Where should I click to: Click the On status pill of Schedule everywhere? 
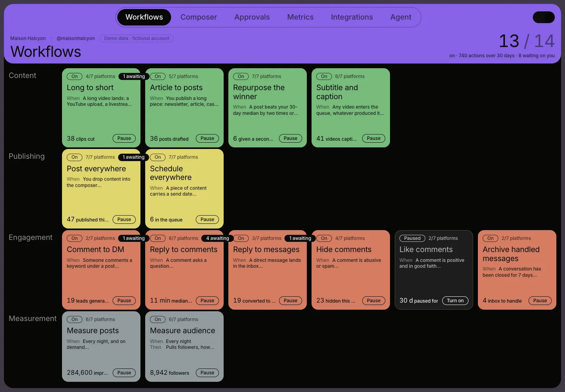point(158,157)
